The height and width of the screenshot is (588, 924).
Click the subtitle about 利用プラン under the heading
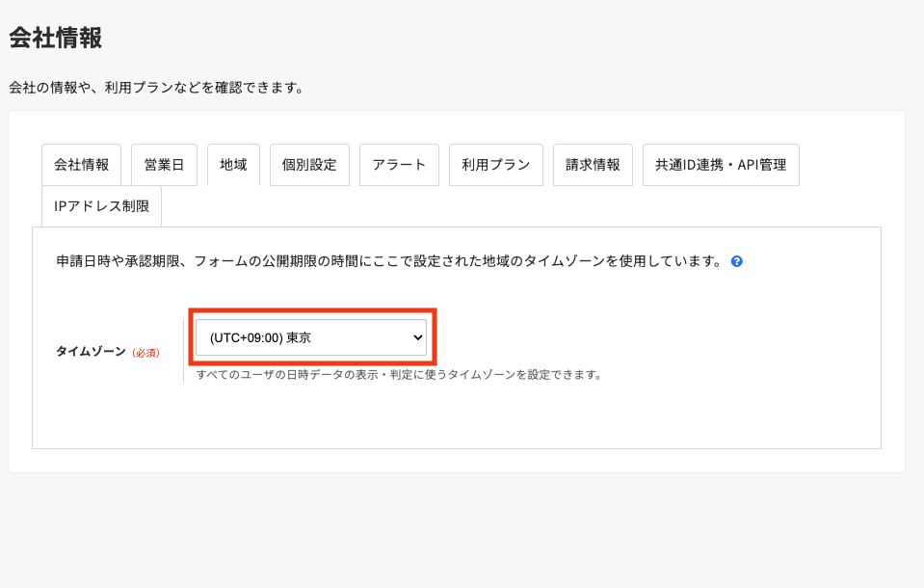[156, 88]
